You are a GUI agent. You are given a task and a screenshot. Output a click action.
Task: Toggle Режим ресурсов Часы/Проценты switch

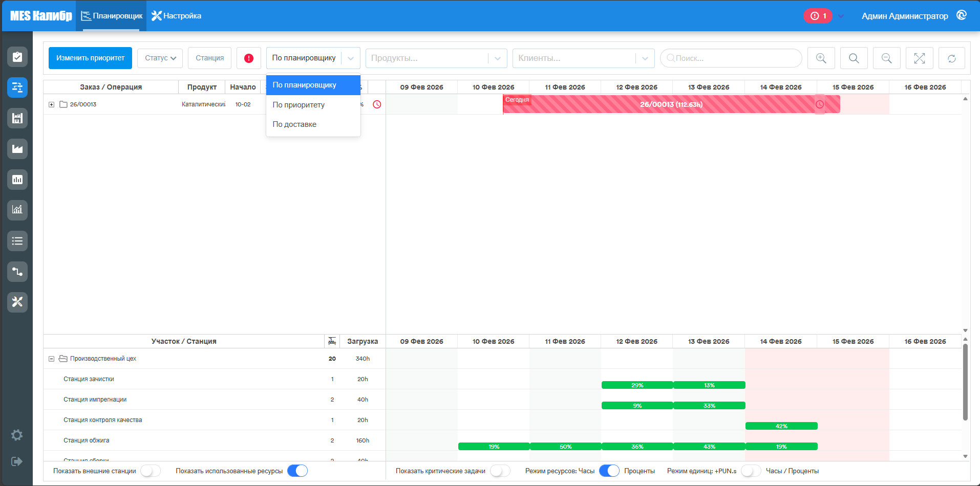[x=609, y=471]
